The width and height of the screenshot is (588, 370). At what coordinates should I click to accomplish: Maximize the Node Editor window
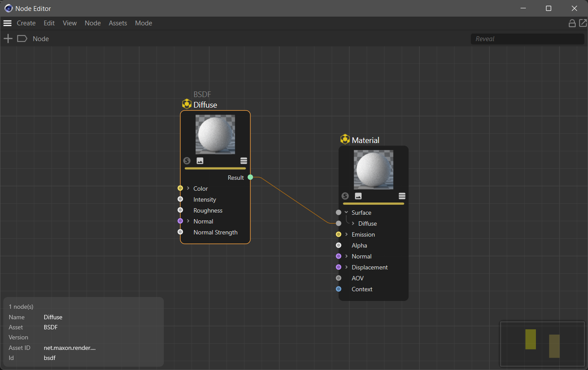click(x=548, y=8)
